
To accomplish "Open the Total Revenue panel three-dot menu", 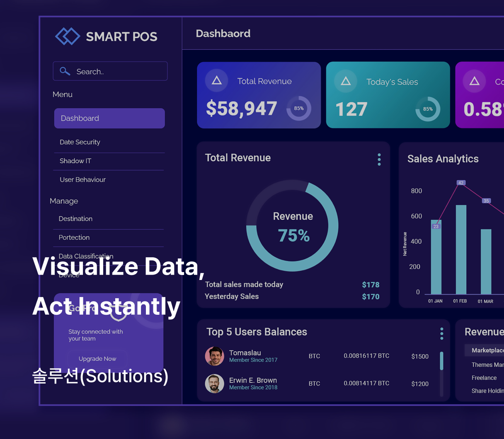I will [x=379, y=159].
